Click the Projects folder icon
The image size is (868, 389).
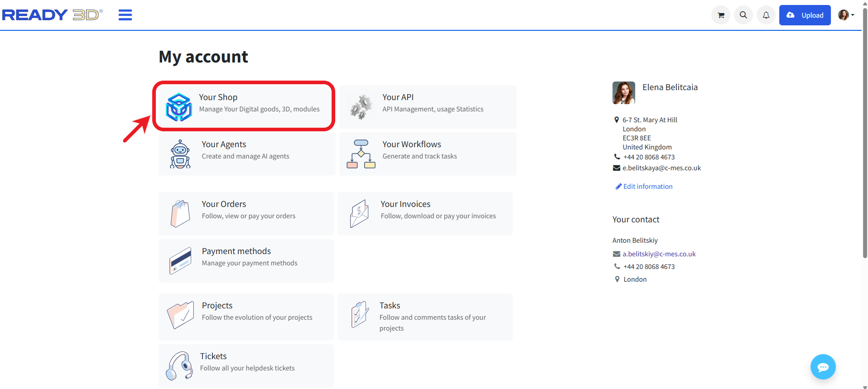tap(180, 315)
